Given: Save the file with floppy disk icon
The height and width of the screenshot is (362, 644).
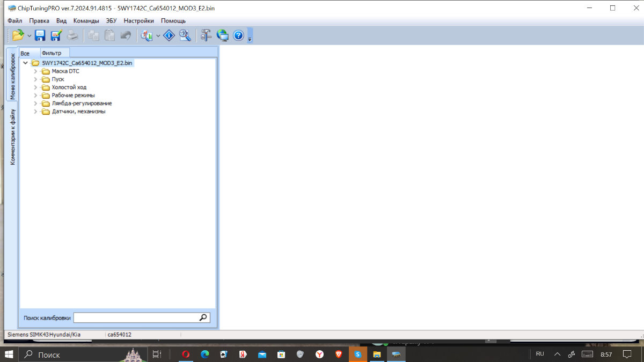Looking at the screenshot, I should pos(40,35).
